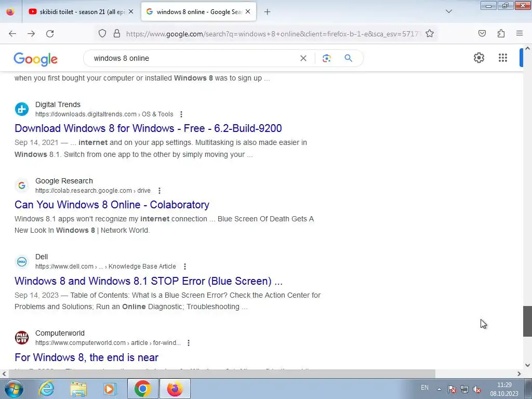Open Windows 8 STOP Error Blue Screen link
This screenshot has width=532, height=399.
pos(149,281)
